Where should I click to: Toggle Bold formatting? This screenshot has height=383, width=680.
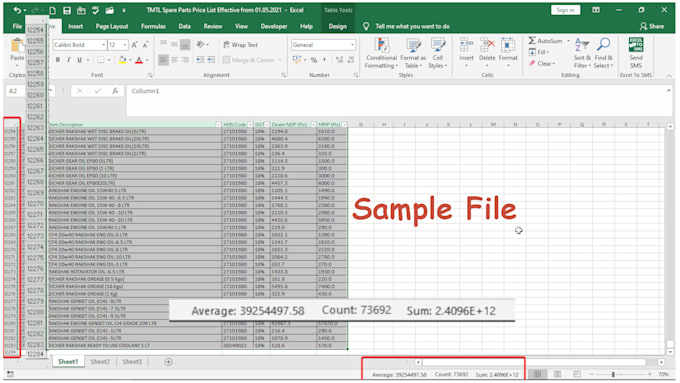[x=58, y=60]
